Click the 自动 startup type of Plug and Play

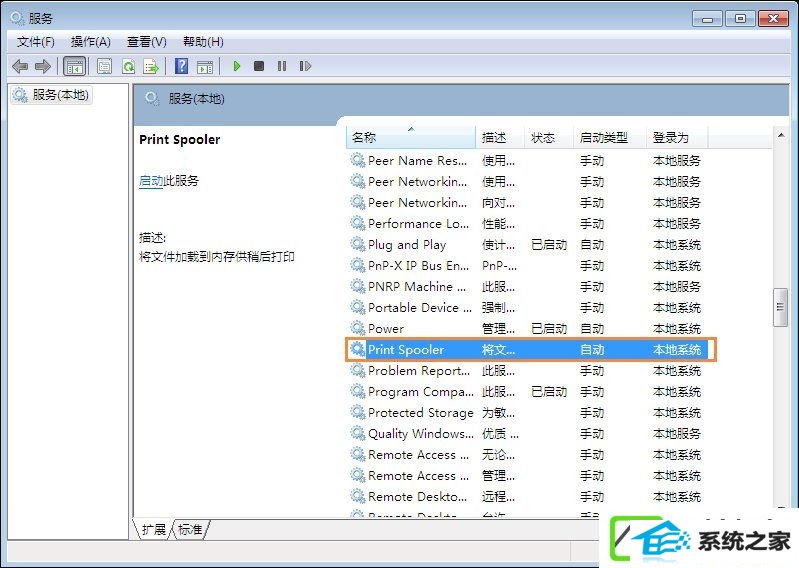592,245
